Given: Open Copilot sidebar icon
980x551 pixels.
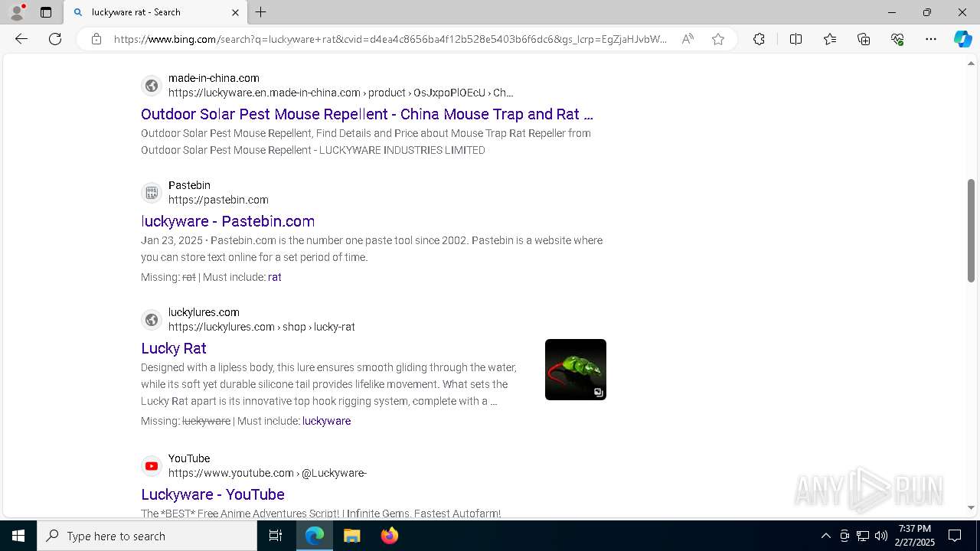Looking at the screenshot, I should click(x=962, y=39).
